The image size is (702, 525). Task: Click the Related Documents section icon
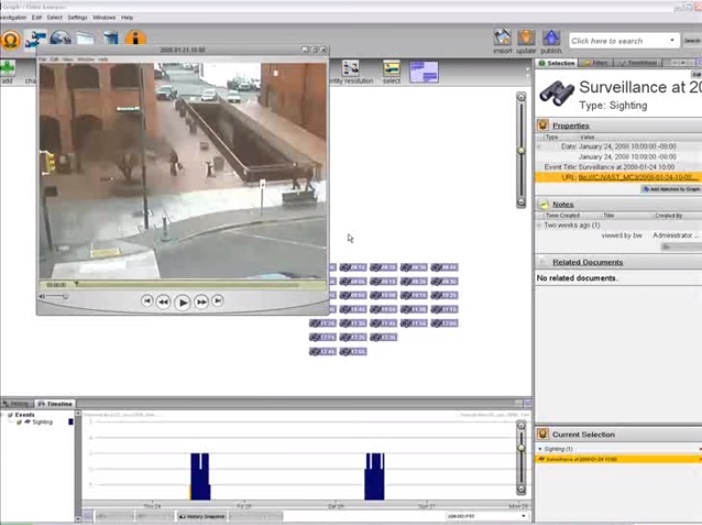pos(543,262)
